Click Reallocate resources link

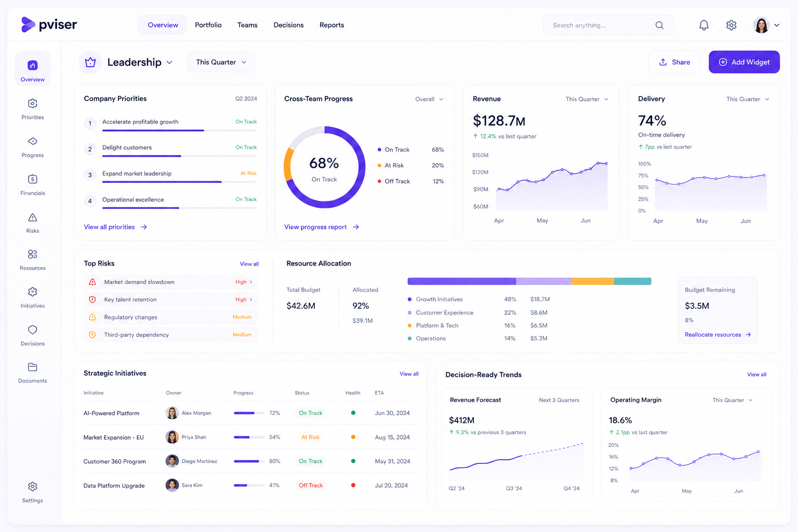coord(718,335)
